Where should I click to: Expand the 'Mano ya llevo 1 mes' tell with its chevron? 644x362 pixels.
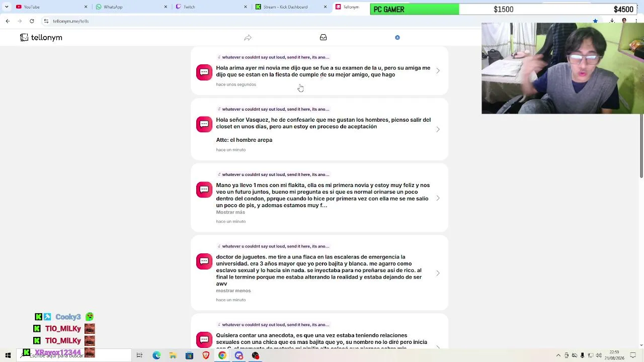click(x=438, y=198)
